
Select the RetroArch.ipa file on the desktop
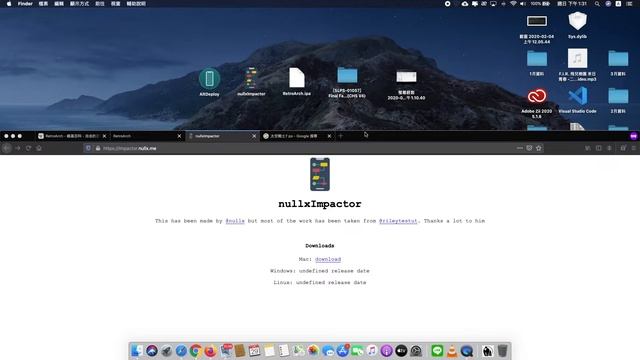point(297,78)
